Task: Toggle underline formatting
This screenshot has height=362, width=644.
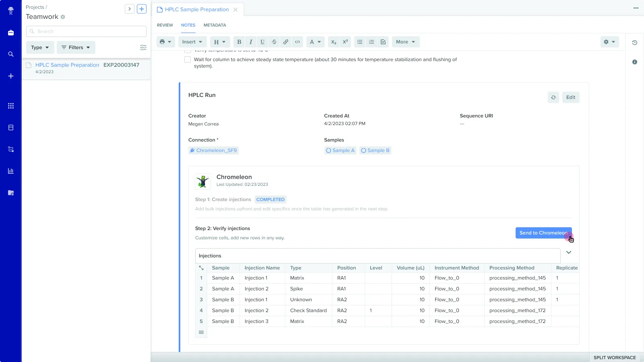Action: click(262, 42)
